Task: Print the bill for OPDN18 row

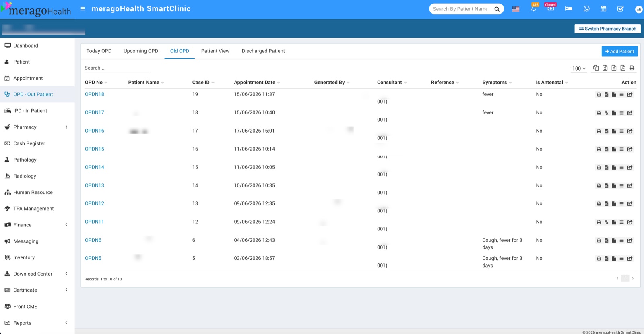Action: 599,95
